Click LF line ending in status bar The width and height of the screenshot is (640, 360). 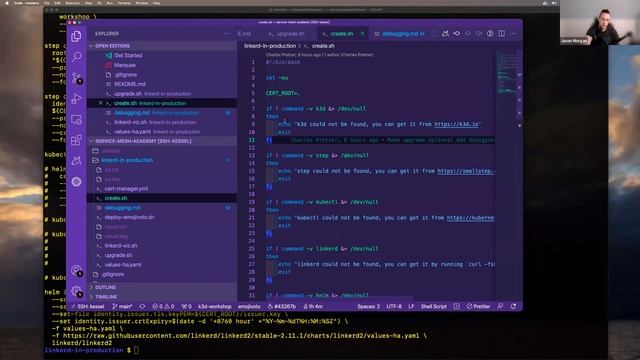[x=411, y=307]
